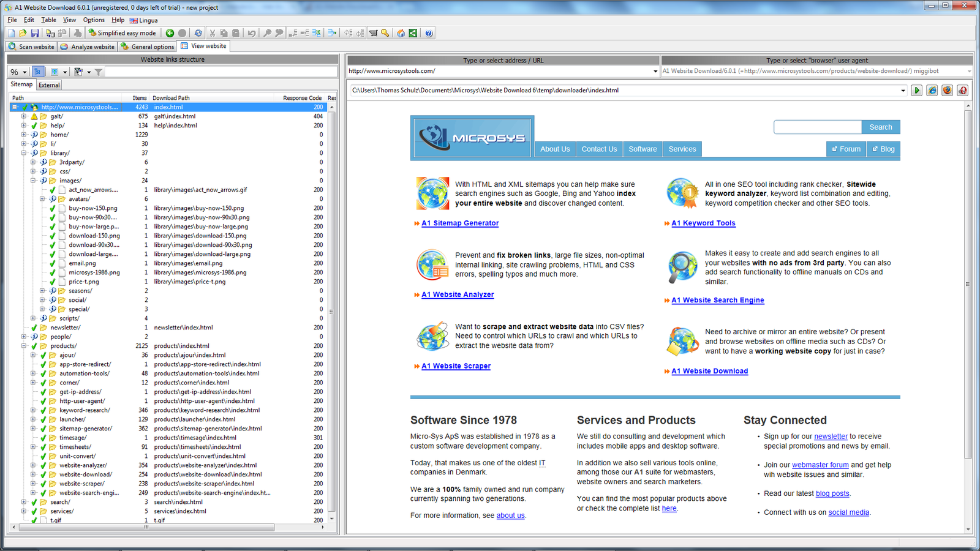980x551 pixels.
Task: Switch to the External tab
Action: click(49, 85)
